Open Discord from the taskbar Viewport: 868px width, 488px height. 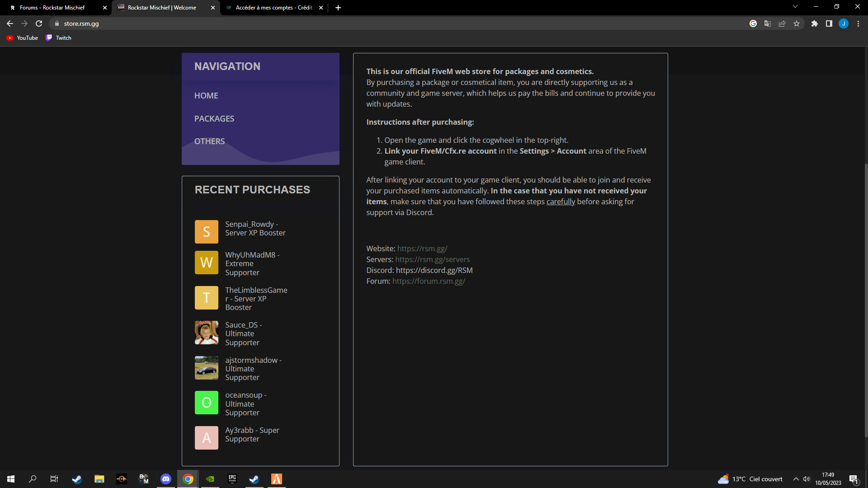pyautogui.click(x=166, y=479)
